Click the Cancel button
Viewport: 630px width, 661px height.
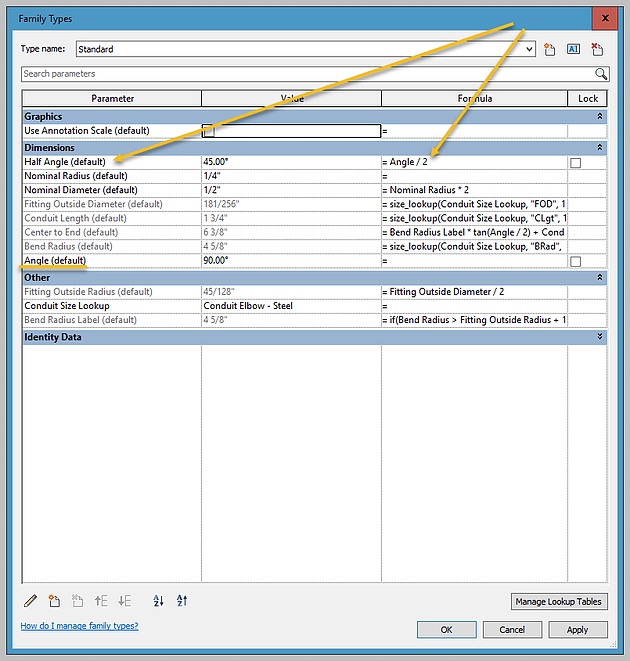(512, 630)
